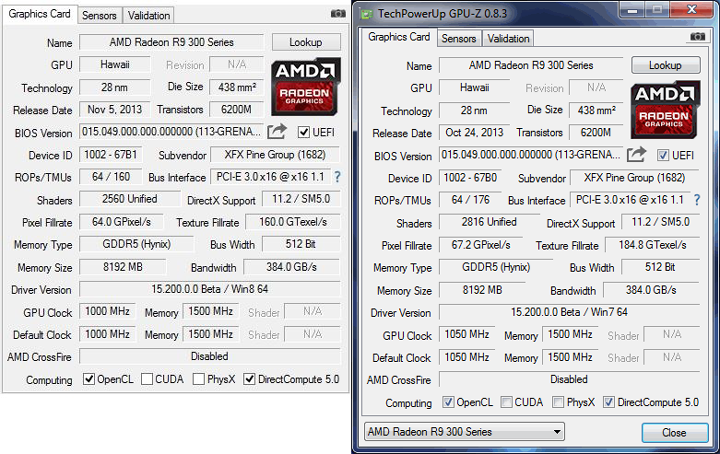Select Graphics Card tab in the right GPU-Z window
This screenshot has height=454, width=720.
pyautogui.click(x=399, y=37)
